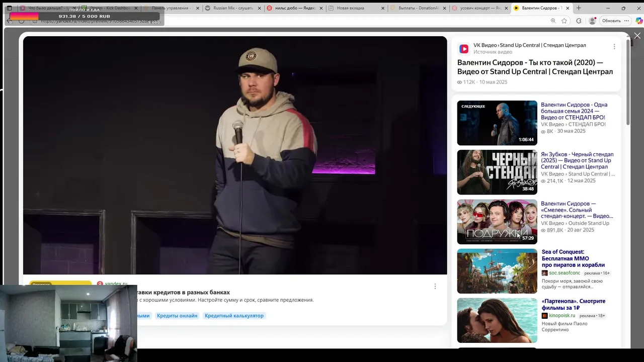Close the Панель управления tab

click(x=198, y=8)
